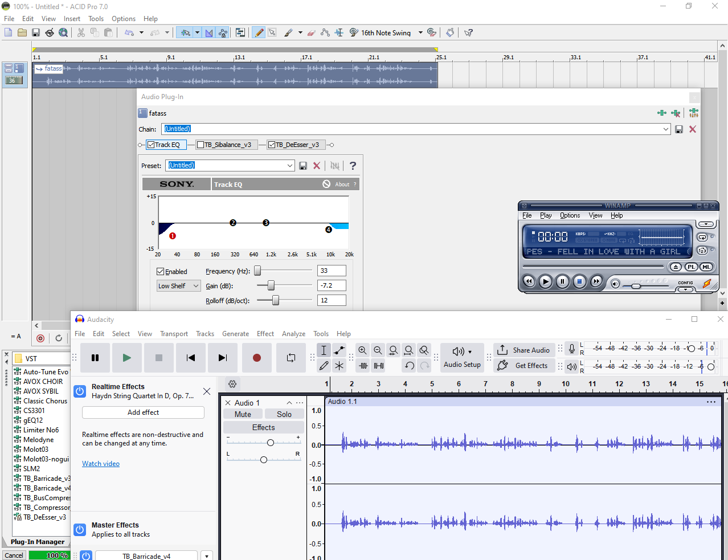Open the Preset dropdown in Track EQ
728x560 pixels.
[290, 166]
